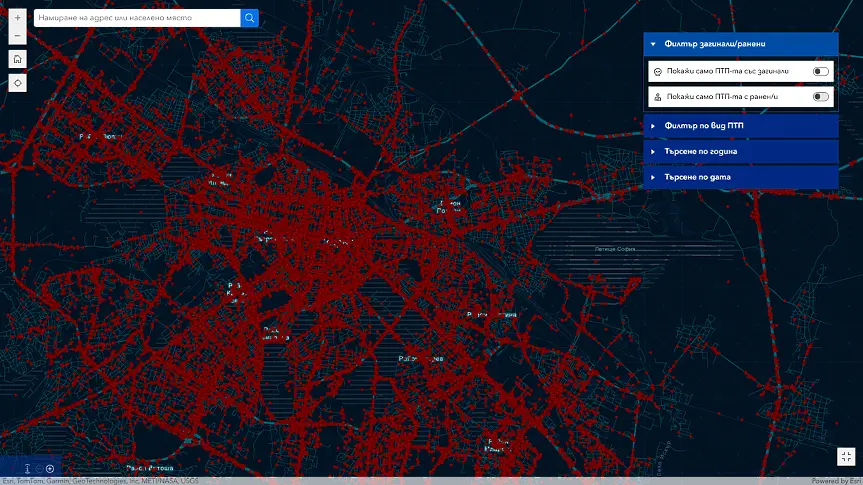Expand the 'Филтър по вид ПТП' section
863x485 pixels.
tap(740, 126)
